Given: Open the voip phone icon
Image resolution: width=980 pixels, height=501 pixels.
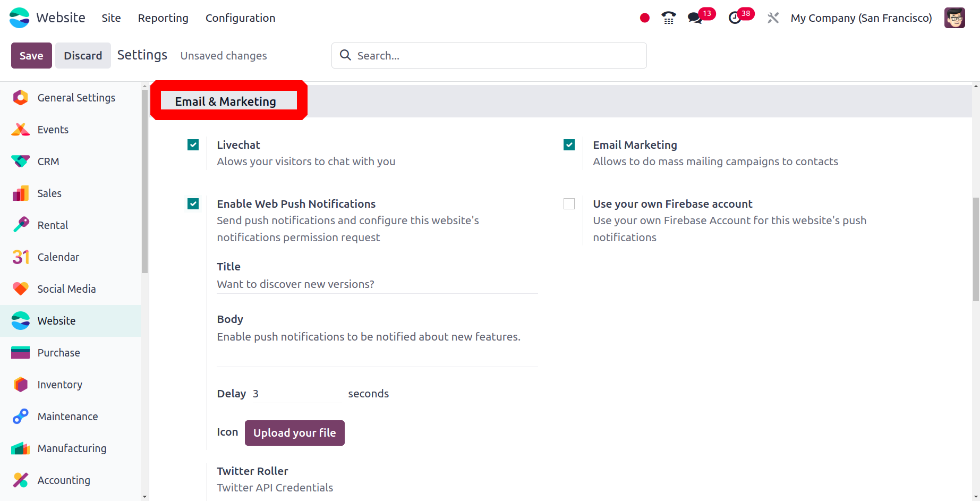Looking at the screenshot, I should (668, 18).
